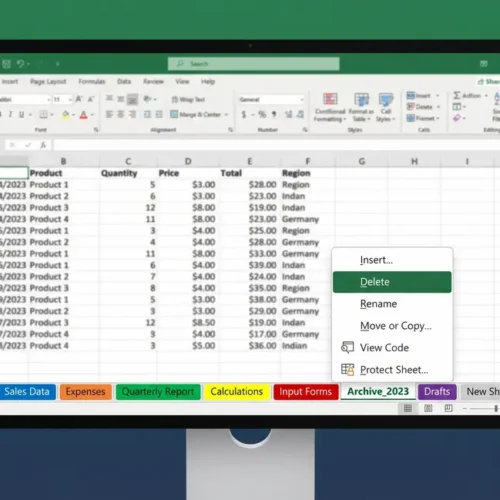The image size is (500, 500).
Task: Click the Decrease Decimal icon
Action: pos(300,115)
